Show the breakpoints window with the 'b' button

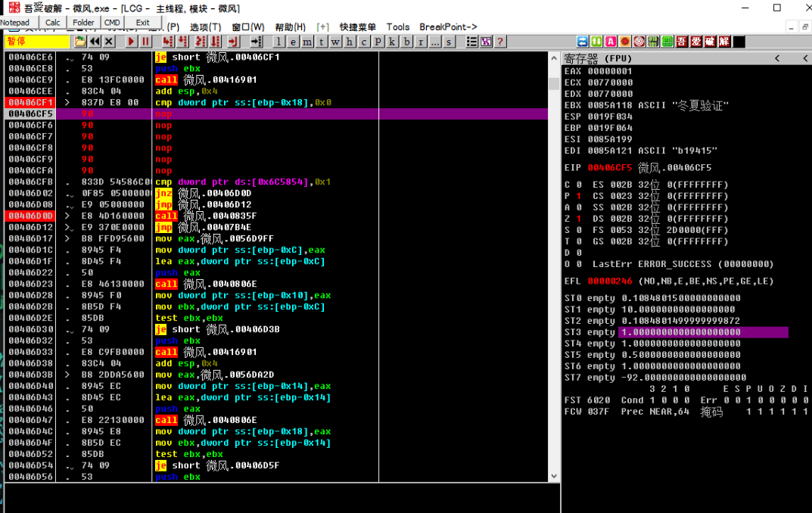click(x=407, y=42)
